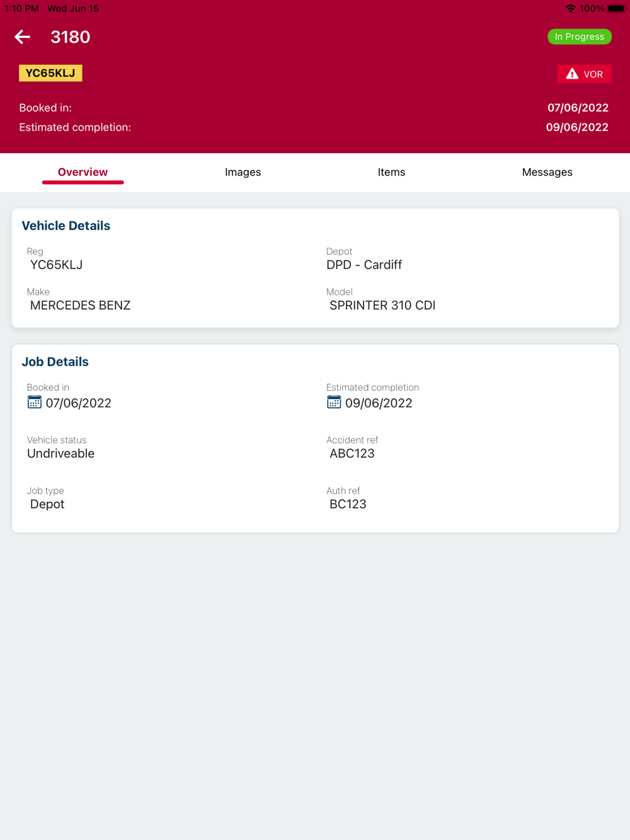Viewport: 630px width, 840px height.
Task: Tap the Vehicle Details heading
Action: point(66,225)
